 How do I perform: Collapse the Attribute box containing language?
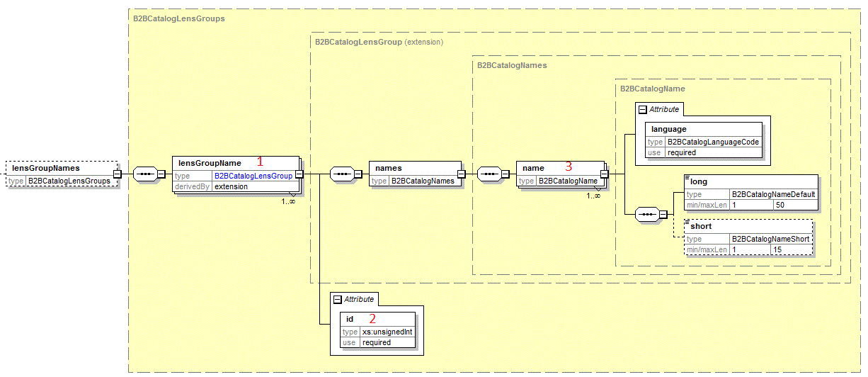coord(642,109)
